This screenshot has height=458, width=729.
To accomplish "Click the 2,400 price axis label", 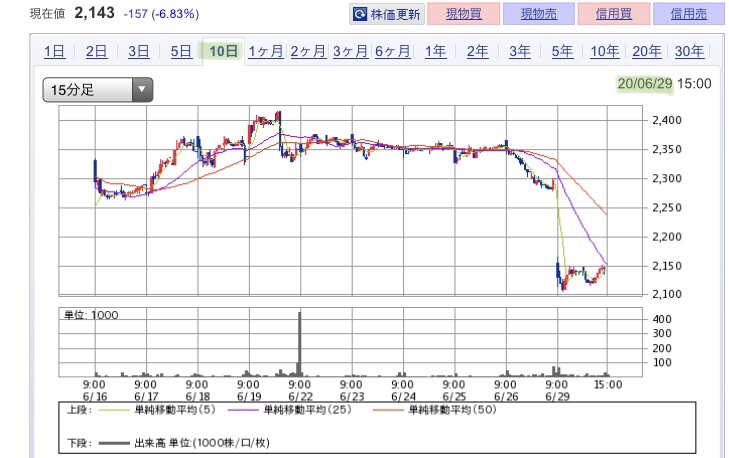I will point(667,120).
